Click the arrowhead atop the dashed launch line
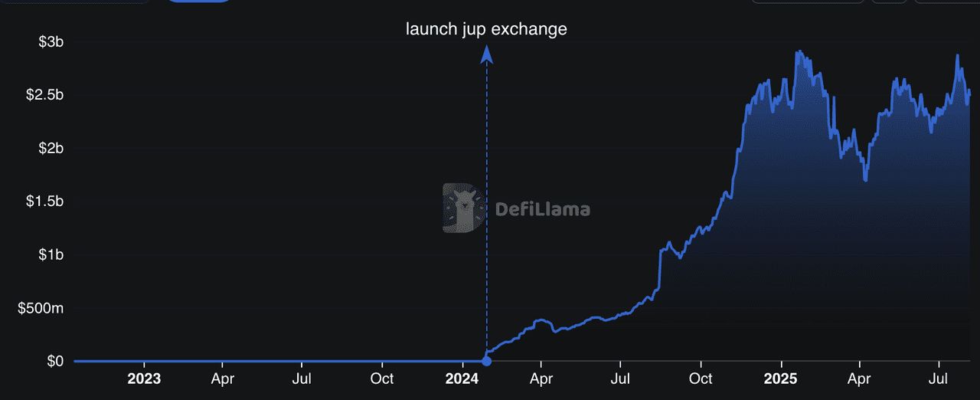Screen dimensions: 980x400 point(486,53)
